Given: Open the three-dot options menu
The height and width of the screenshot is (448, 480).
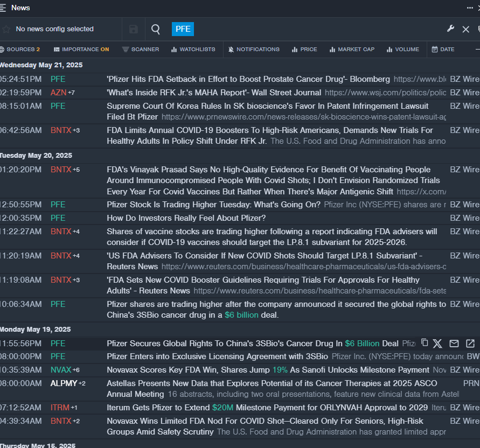Looking at the screenshot, I should [470, 8].
